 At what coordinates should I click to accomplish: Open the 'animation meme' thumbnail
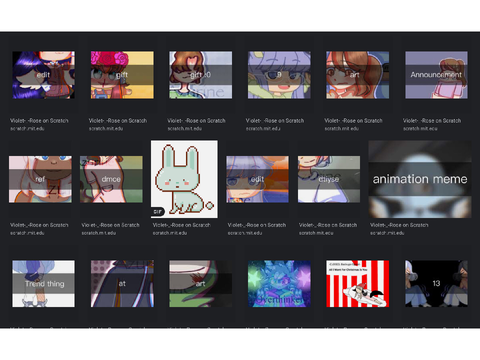pyautogui.click(x=420, y=179)
